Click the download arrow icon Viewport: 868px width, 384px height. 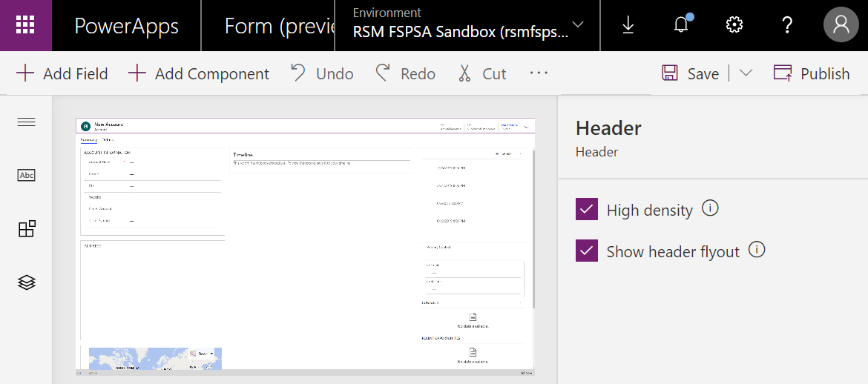pyautogui.click(x=628, y=25)
